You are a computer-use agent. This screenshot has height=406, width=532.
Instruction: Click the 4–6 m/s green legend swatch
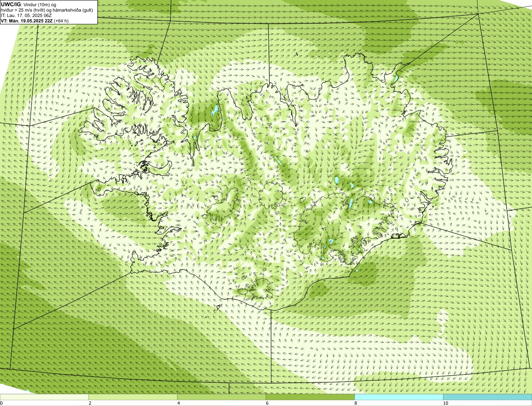222,397
